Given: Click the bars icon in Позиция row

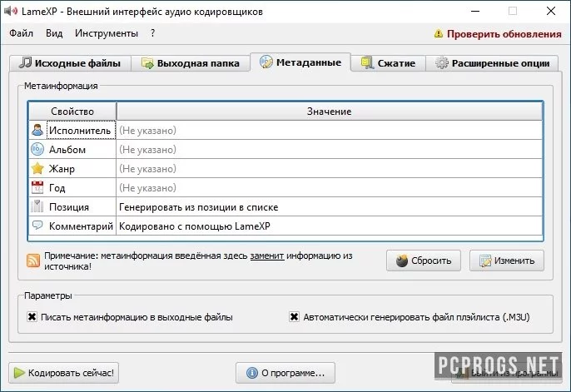Looking at the screenshot, I should point(37,206).
